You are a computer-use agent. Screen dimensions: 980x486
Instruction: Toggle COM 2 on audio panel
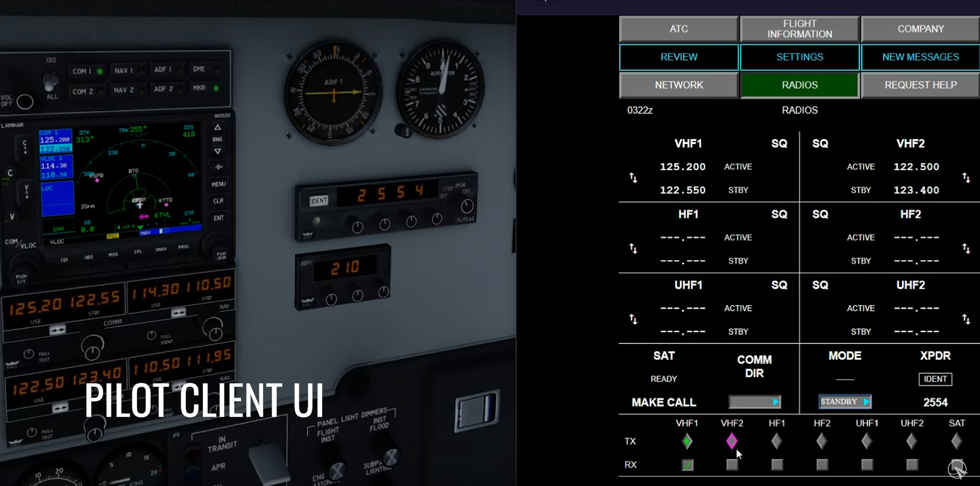87,91
